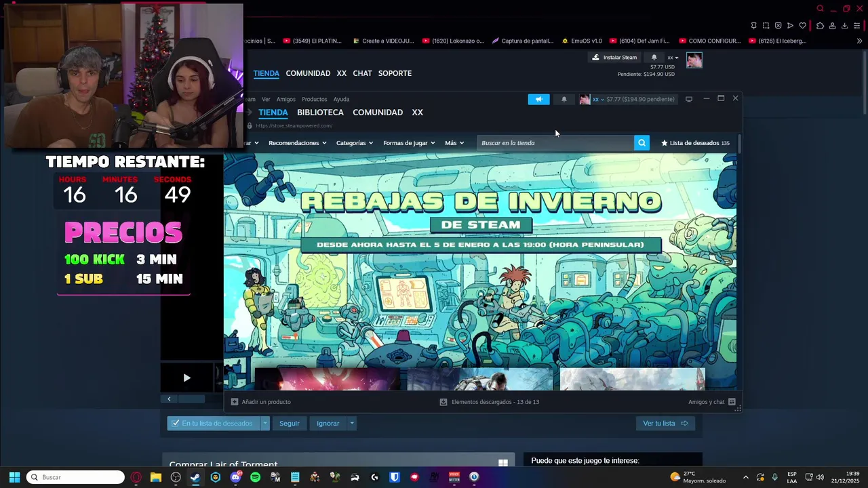Click browser snapshot capture icon
Viewport: 868px width, 488px height.
(766, 26)
